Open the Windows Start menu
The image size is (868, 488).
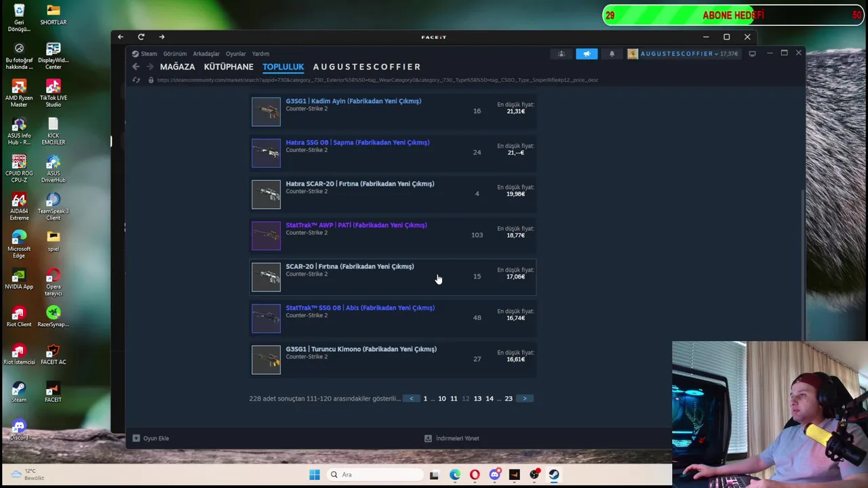(x=315, y=474)
